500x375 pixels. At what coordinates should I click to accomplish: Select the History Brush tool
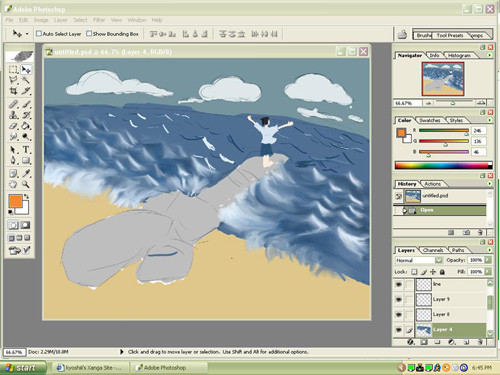point(26,115)
